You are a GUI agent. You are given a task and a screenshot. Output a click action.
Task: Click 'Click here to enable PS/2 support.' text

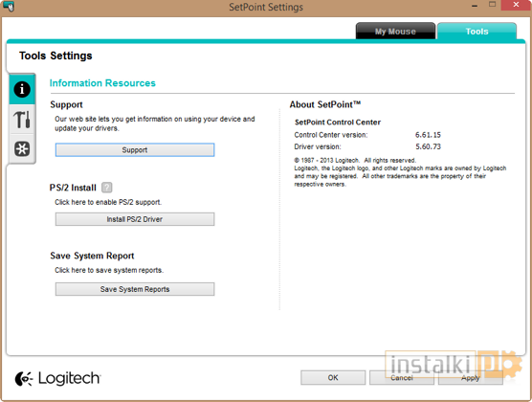(x=108, y=202)
